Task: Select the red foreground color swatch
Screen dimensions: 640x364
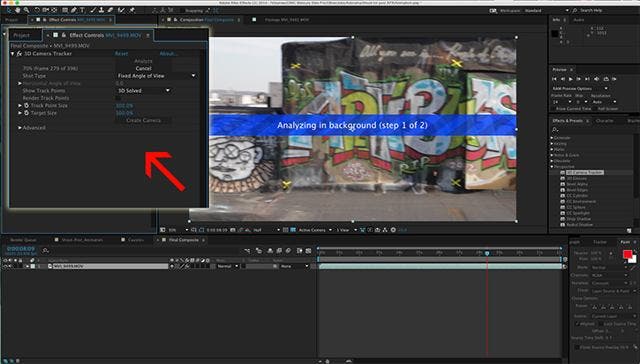Action: [627, 255]
